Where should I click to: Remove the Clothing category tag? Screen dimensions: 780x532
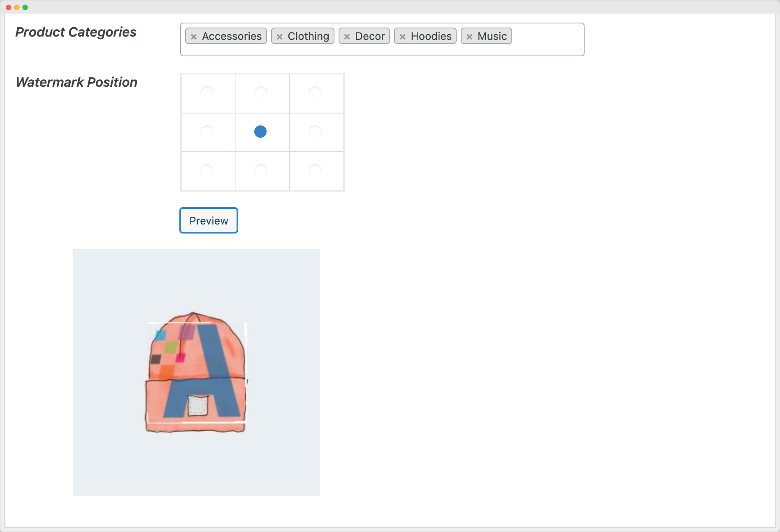[x=279, y=36]
